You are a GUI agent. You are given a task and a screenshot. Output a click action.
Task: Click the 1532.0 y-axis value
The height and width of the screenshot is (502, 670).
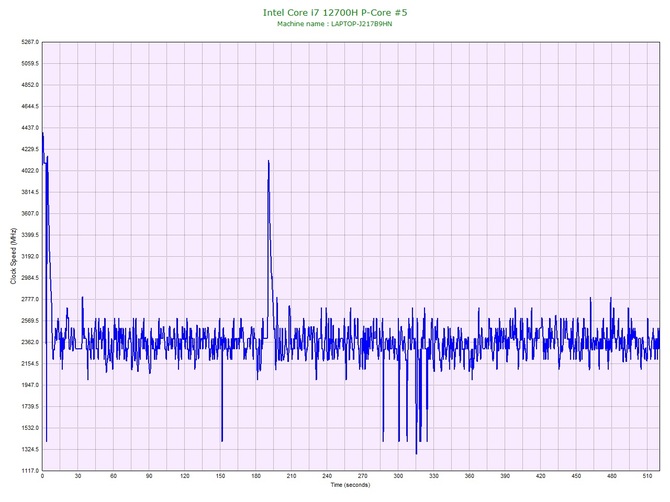(30, 428)
